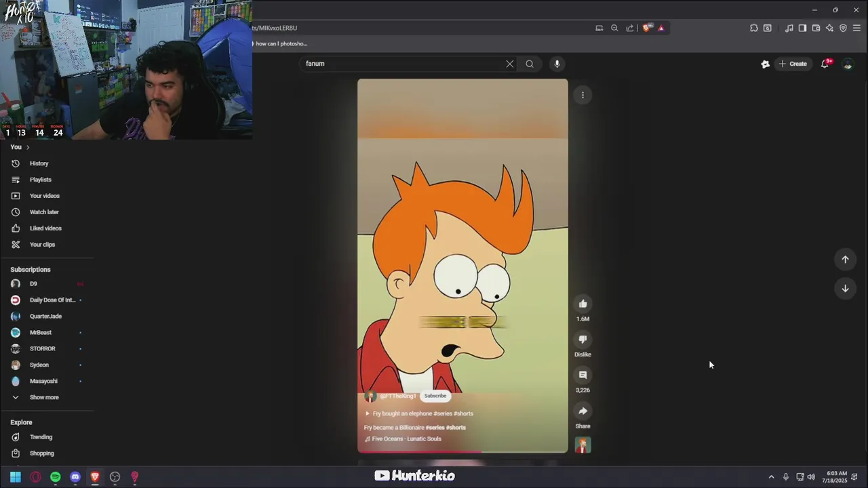Viewport: 868px width, 488px height.
Task: Open the browser hamburger main menu
Action: 856,28
